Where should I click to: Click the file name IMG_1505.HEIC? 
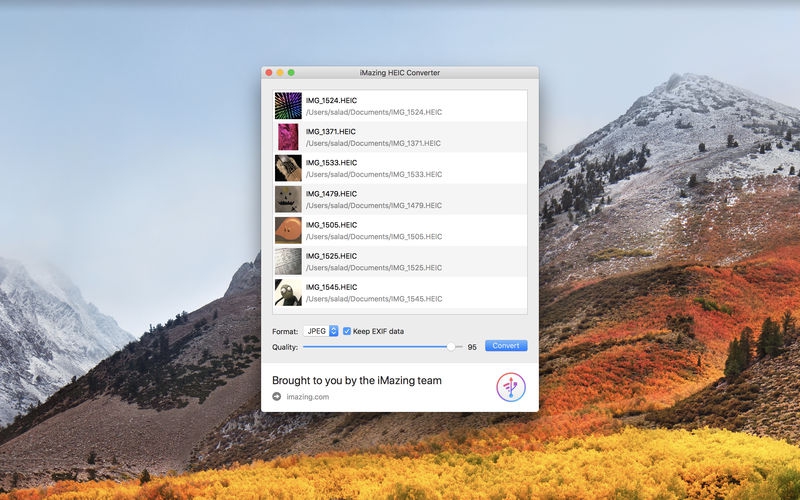pos(331,225)
